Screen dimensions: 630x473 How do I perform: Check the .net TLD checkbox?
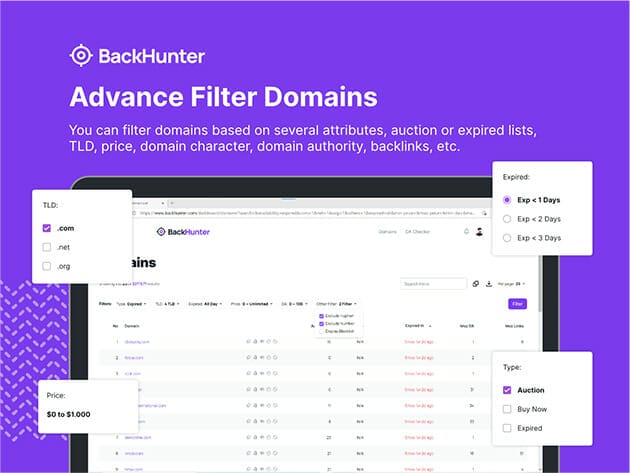[46, 247]
